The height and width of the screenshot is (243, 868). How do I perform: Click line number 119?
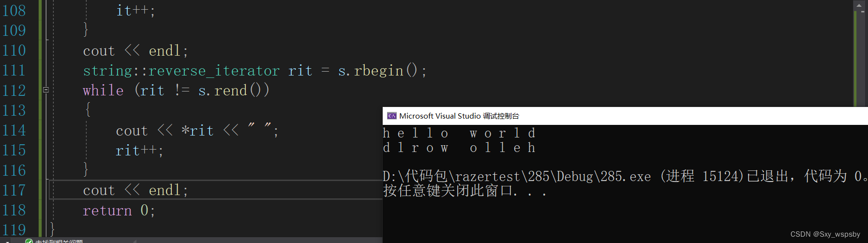(x=14, y=229)
